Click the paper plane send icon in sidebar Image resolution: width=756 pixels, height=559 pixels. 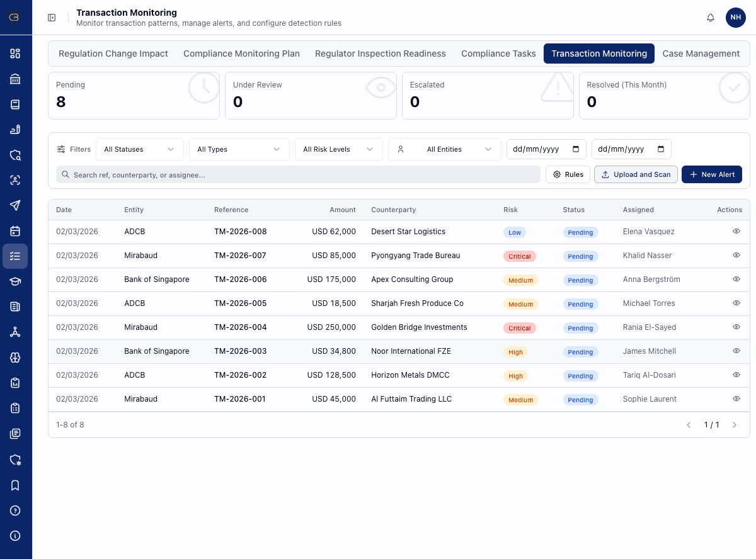coord(16,205)
